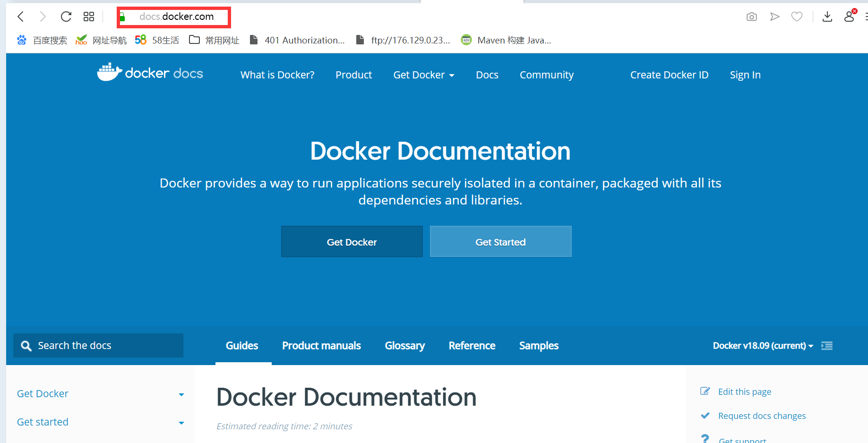The height and width of the screenshot is (443, 868).
Task: Switch to the Glossary tab
Action: pyautogui.click(x=405, y=346)
